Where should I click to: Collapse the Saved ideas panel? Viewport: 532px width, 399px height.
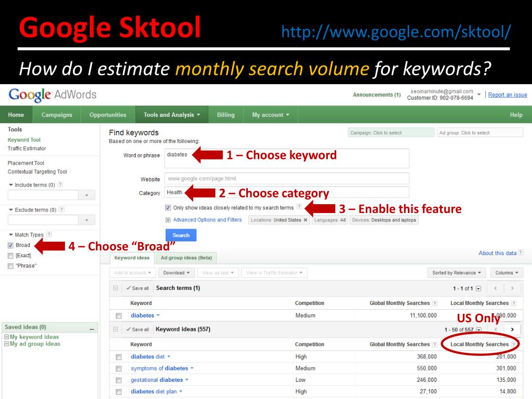tap(91, 329)
